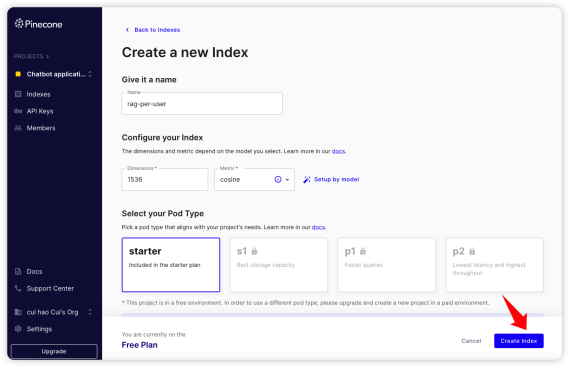Select the locked s1 pod type

point(279,265)
